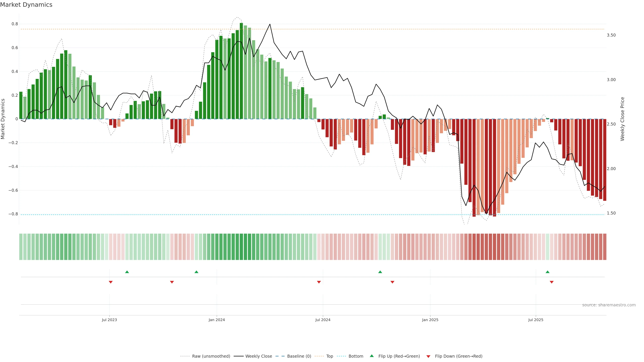Click the Flip Up green triangle in legend
Viewport: 644px width, 362px height.
[372, 356]
